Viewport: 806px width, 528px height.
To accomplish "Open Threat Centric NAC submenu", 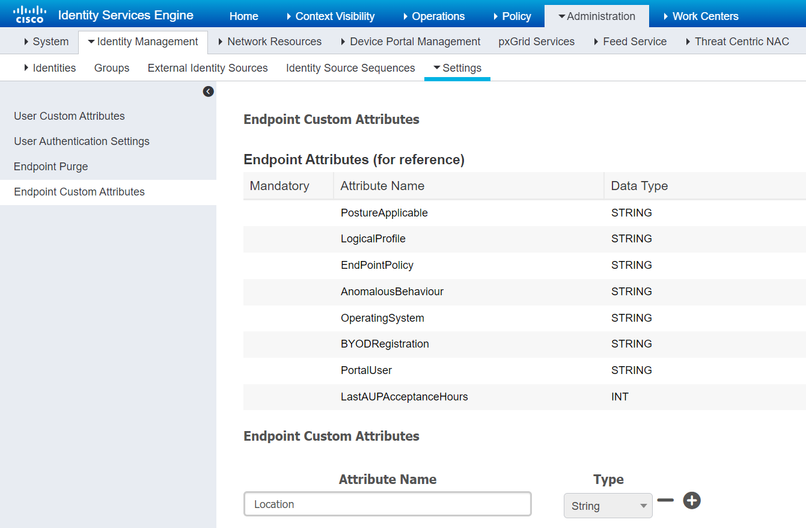I will (x=737, y=42).
